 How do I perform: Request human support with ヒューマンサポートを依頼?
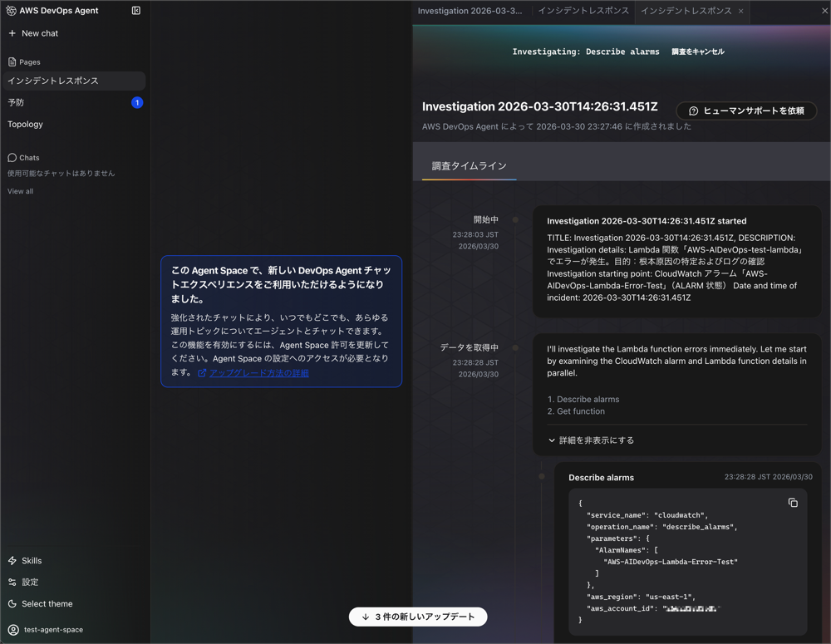[x=746, y=111]
